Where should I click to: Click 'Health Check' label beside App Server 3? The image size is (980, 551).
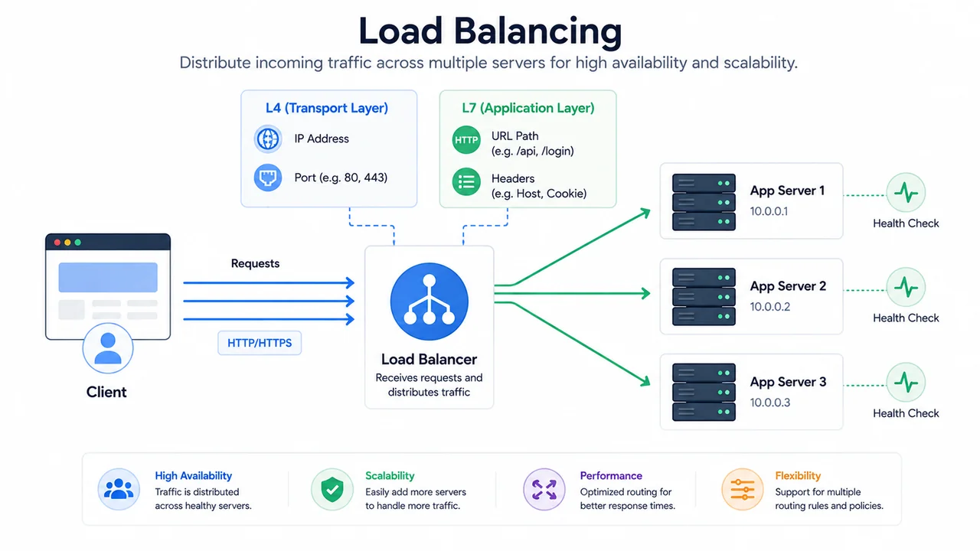[x=906, y=413]
